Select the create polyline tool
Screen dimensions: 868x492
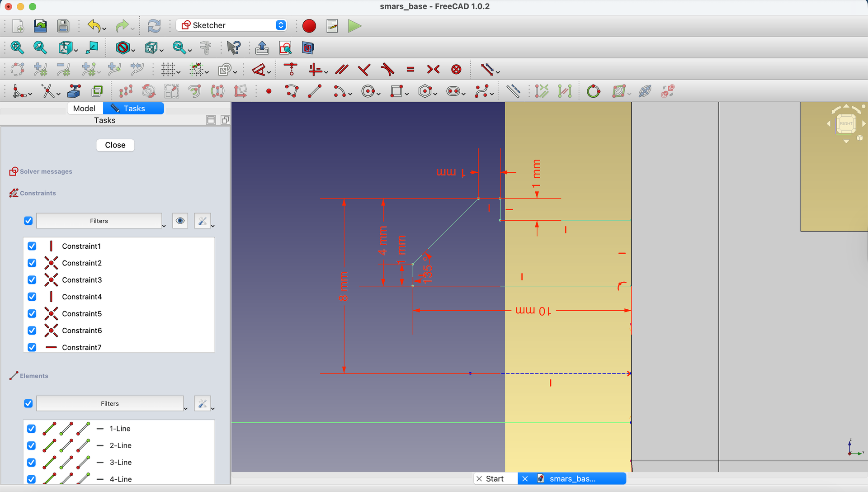(x=292, y=91)
